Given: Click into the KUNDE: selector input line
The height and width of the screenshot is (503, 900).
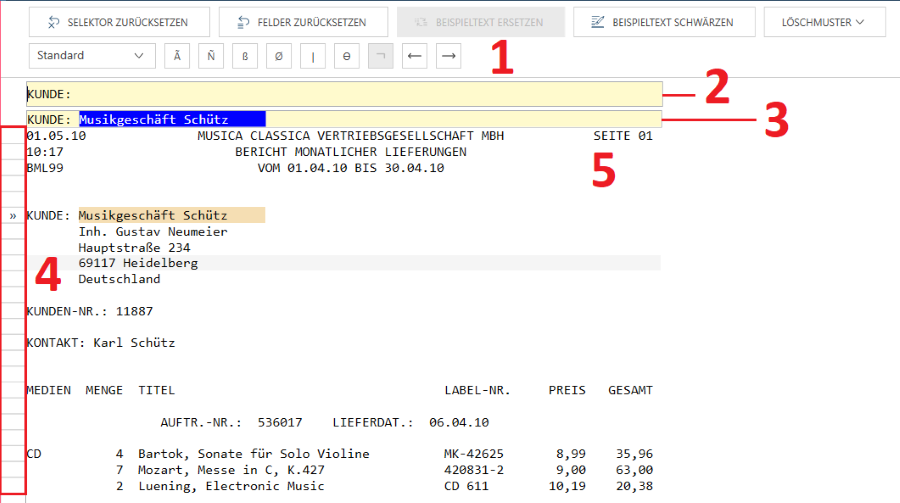Looking at the screenshot, I should (360, 94).
